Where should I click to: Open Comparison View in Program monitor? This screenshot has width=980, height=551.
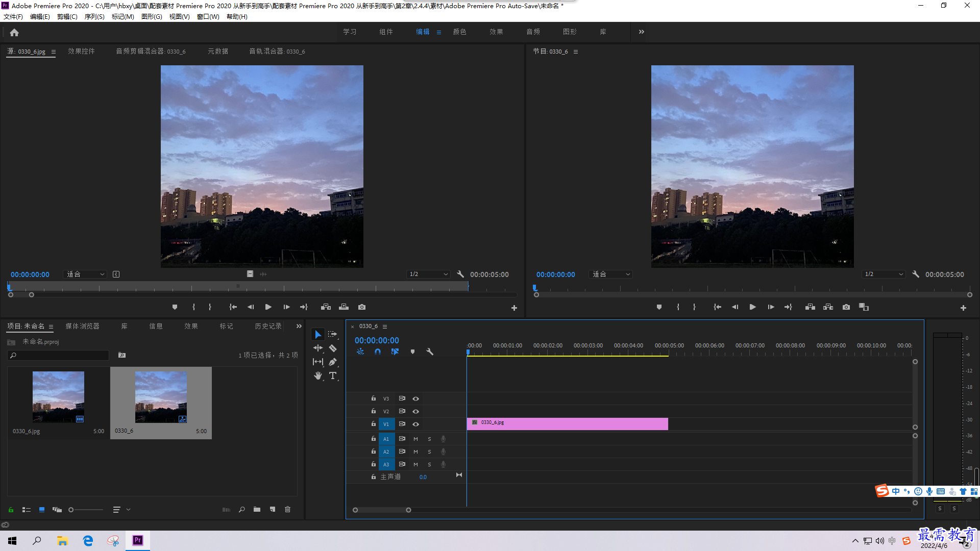(864, 307)
